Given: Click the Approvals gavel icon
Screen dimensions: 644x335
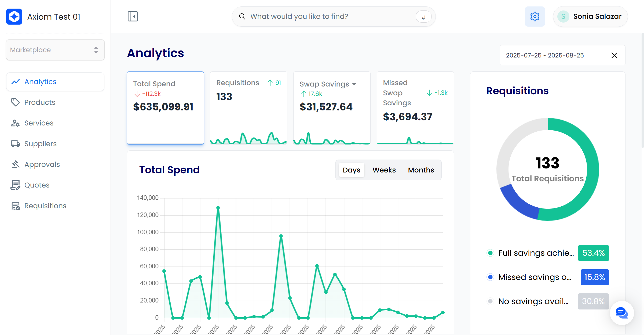Looking at the screenshot, I should 15,164.
